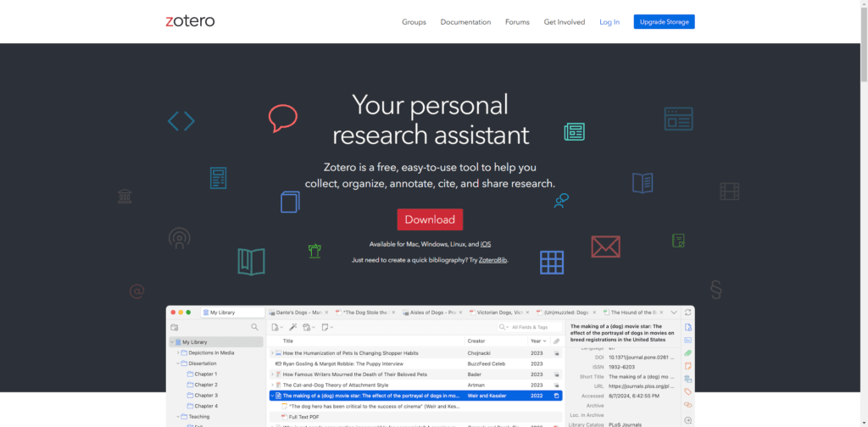Click the red Download button
868x427 pixels.
pyautogui.click(x=430, y=219)
